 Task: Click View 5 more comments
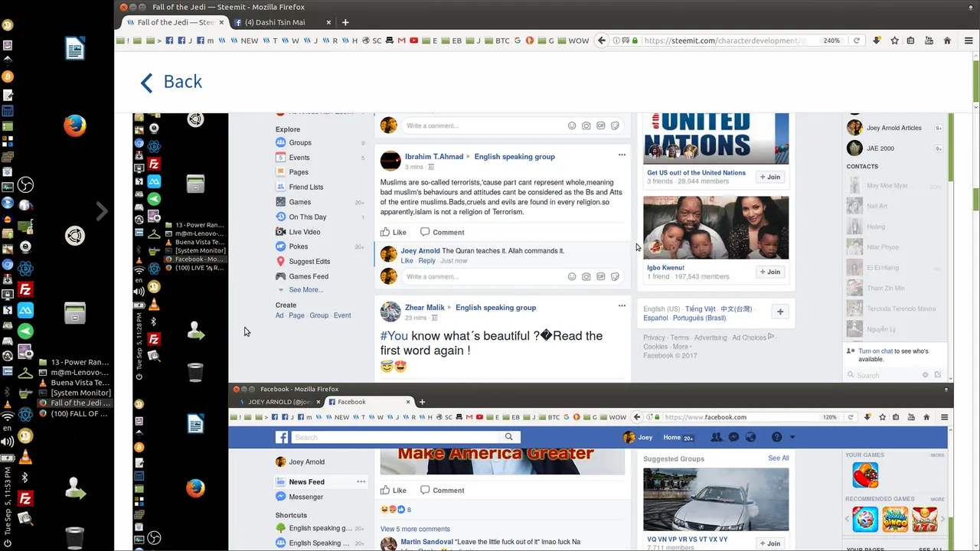[x=415, y=529]
